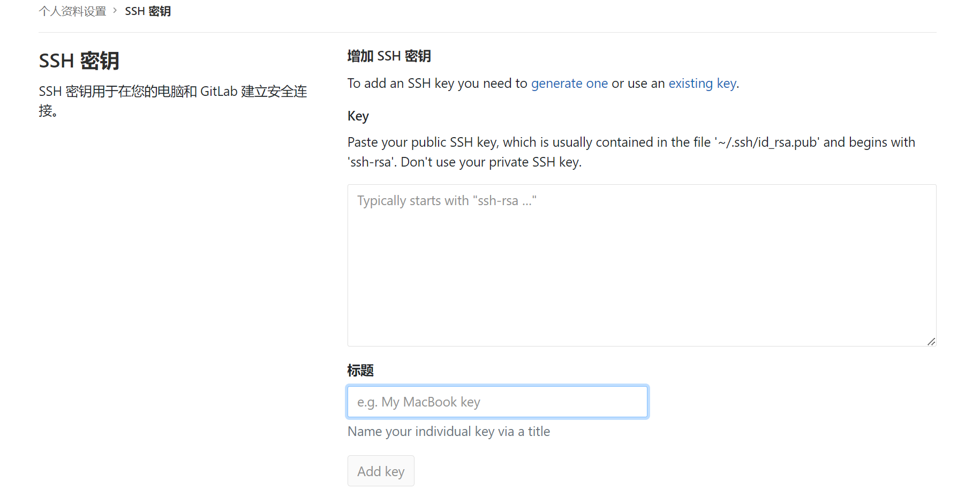Follow the 'generate one' link
The height and width of the screenshot is (504, 980).
pyautogui.click(x=569, y=84)
